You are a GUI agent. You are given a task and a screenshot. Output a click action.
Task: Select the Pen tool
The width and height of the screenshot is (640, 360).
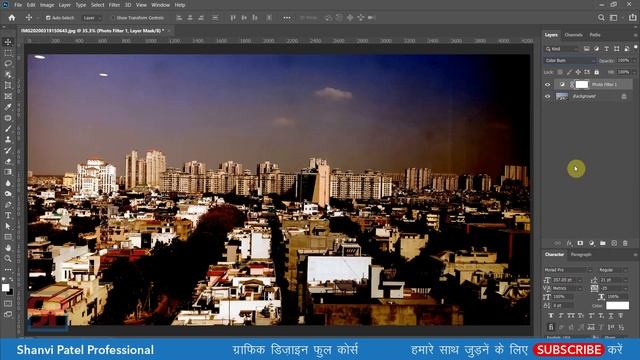click(8, 204)
